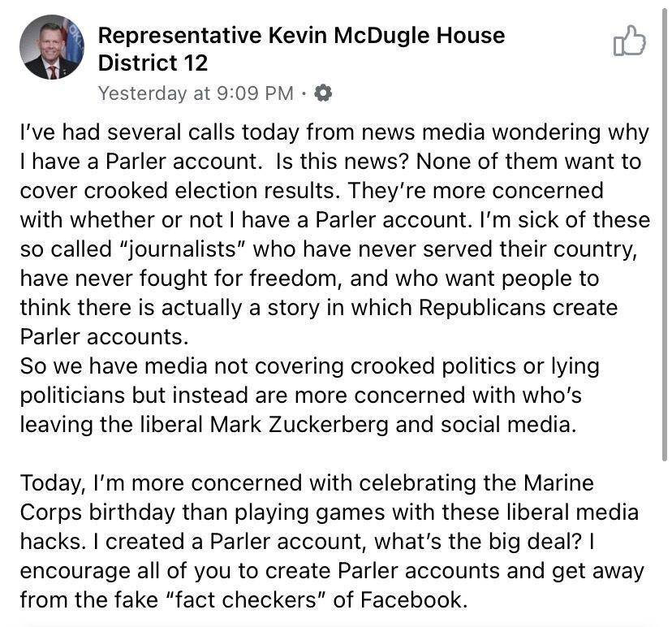Screen dimensions: 672x627
Task: Open Kevin McDugle's profile picture
Action: [x=52, y=47]
